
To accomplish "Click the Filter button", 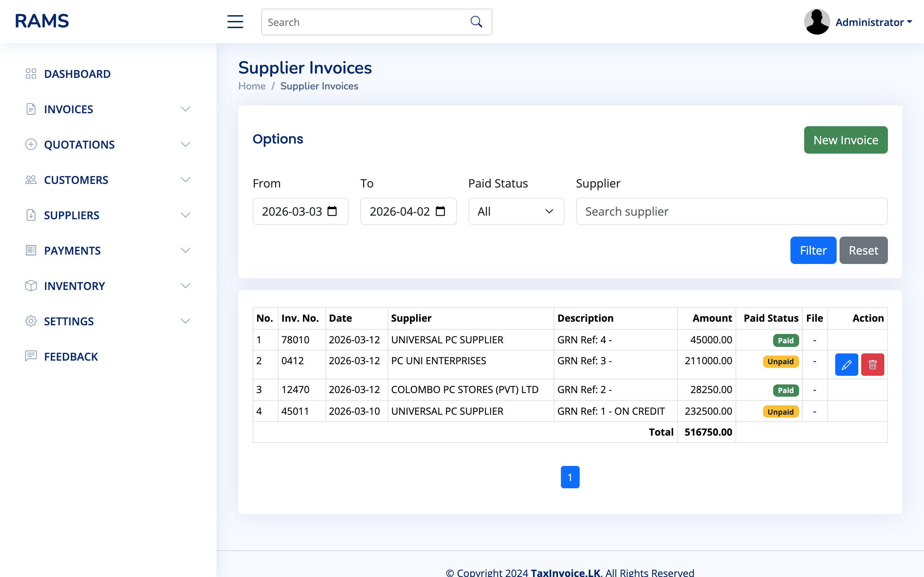I will pos(813,250).
